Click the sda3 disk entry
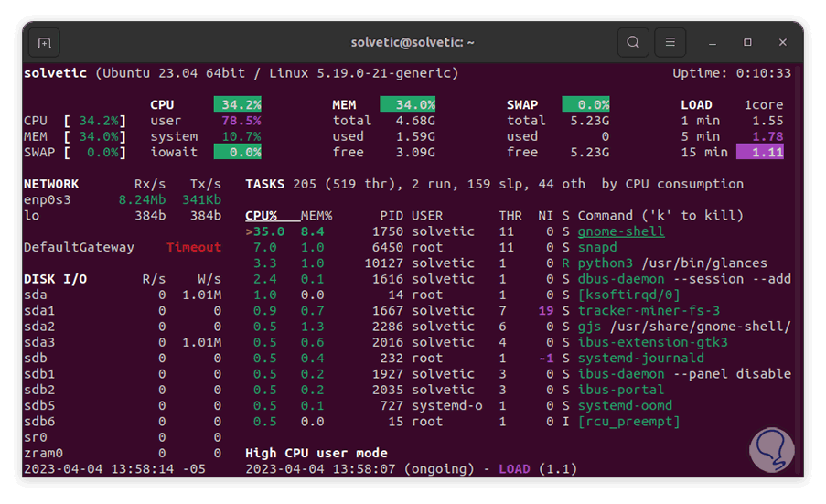 pos(39,342)
